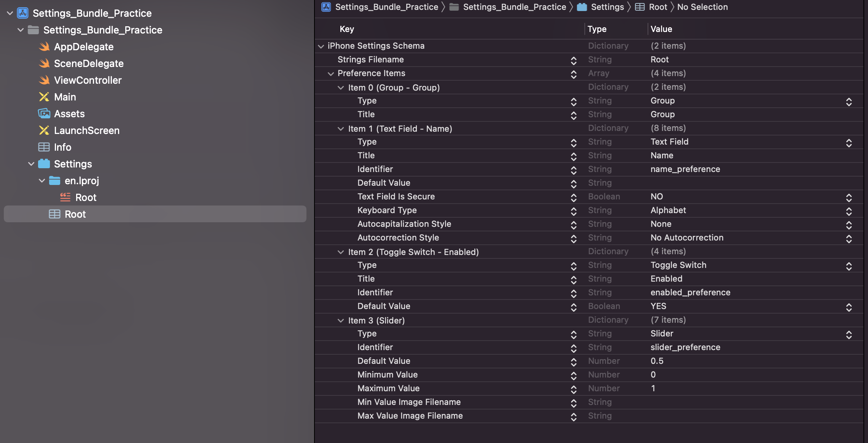Collapse Item 2 (Toggle Switch - Enabled)
Image resolution: width=868 pixels, height=443 pixels.
(341, 252)
